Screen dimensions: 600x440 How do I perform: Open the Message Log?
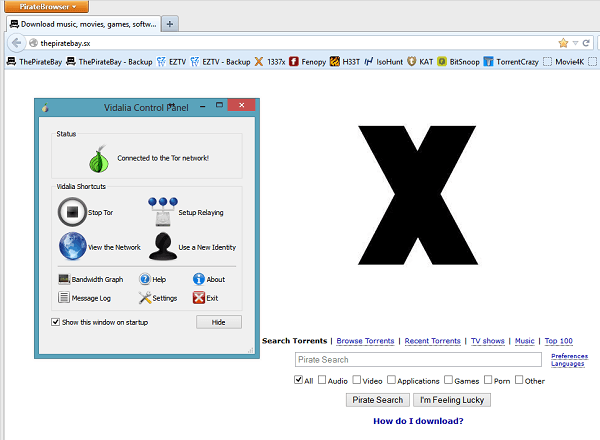tap(85, 298)
